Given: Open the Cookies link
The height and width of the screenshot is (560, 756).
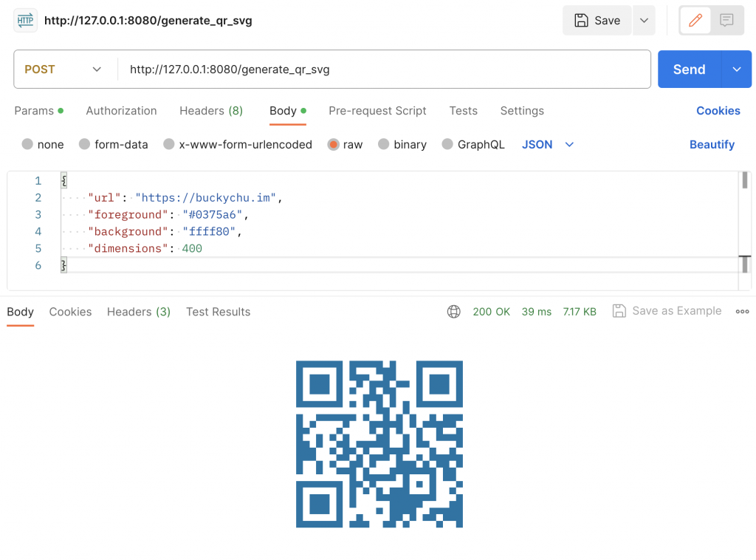Looking at the screenshot, I should pyautogui.click(x=718, y=111).
